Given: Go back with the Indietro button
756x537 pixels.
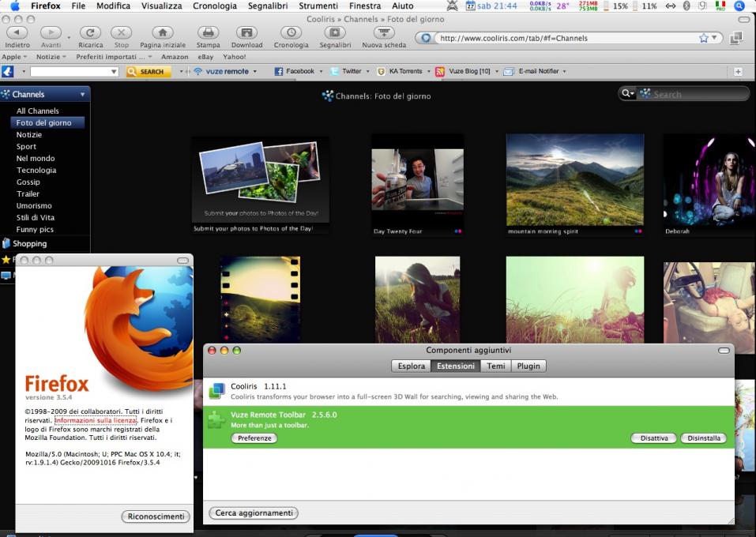Looking at the screenshot, I should [x=17, y=33].
